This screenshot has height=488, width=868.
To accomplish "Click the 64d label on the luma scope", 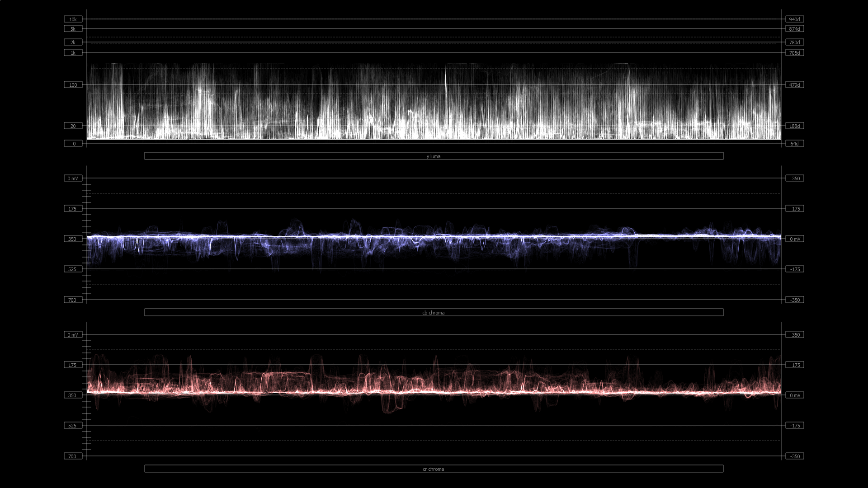I will click(x=795, y=143).
